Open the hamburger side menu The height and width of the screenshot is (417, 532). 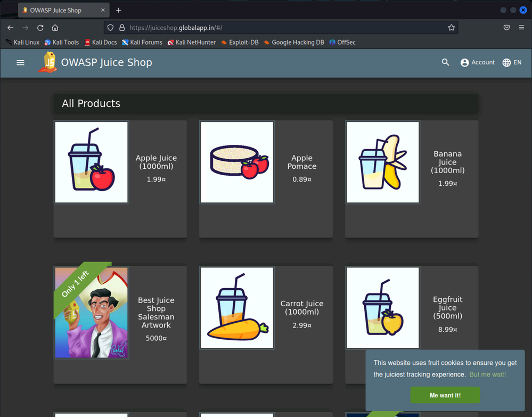coord(20,62)
